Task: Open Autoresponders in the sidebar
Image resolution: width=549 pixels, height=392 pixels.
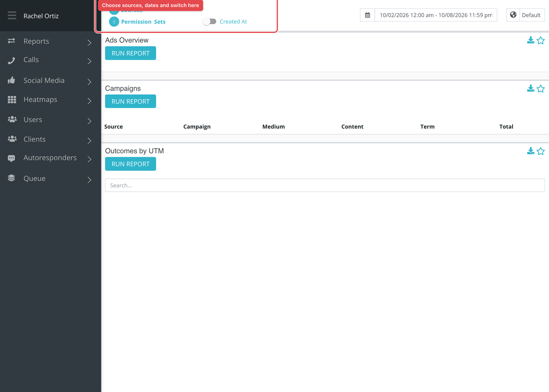Action: click(x=51, y=158)
